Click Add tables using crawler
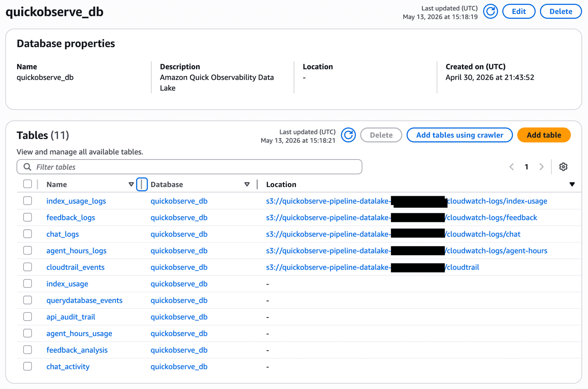 pos(460,135)
